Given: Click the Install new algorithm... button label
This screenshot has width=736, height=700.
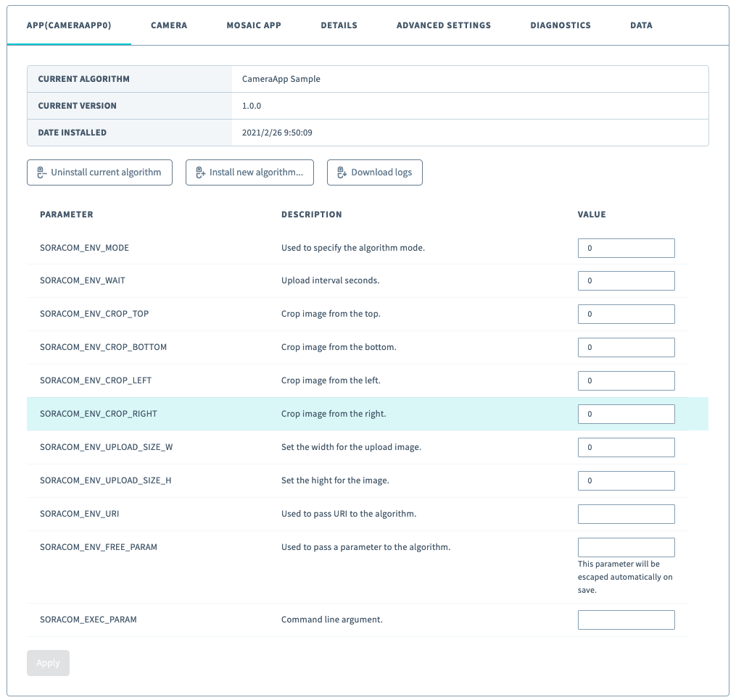Looking at the screenshot, I should [256, 172].
